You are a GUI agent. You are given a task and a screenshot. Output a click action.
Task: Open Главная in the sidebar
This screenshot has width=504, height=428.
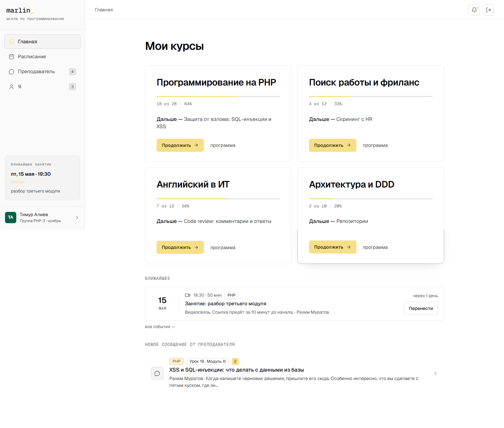point(42,42)
